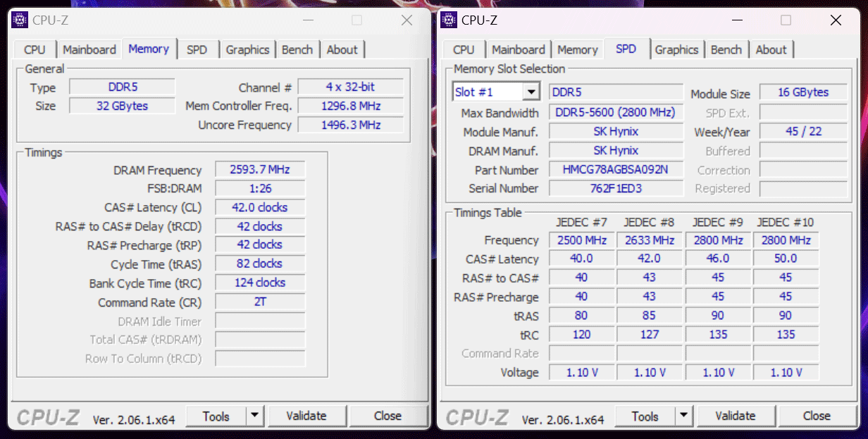
Task: Close left CPU-Z window via title bar X
Action: point(407,20)
